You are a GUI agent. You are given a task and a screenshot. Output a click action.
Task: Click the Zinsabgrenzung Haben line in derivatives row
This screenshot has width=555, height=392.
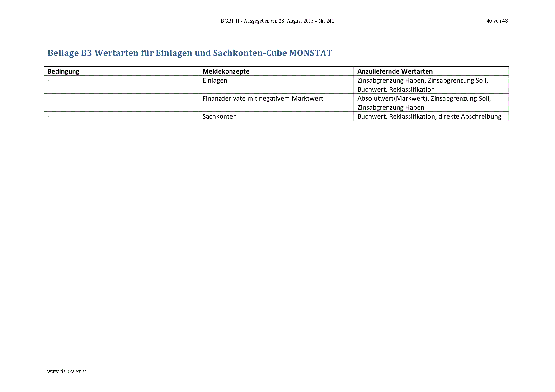tap(391, 107)
